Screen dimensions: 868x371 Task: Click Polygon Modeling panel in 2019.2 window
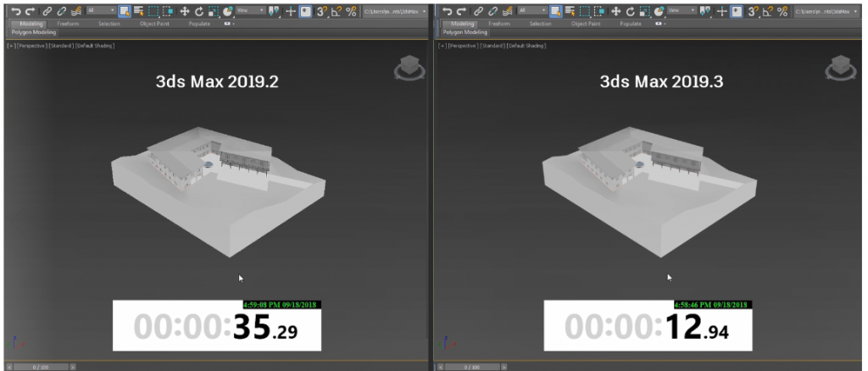point(34,32)
